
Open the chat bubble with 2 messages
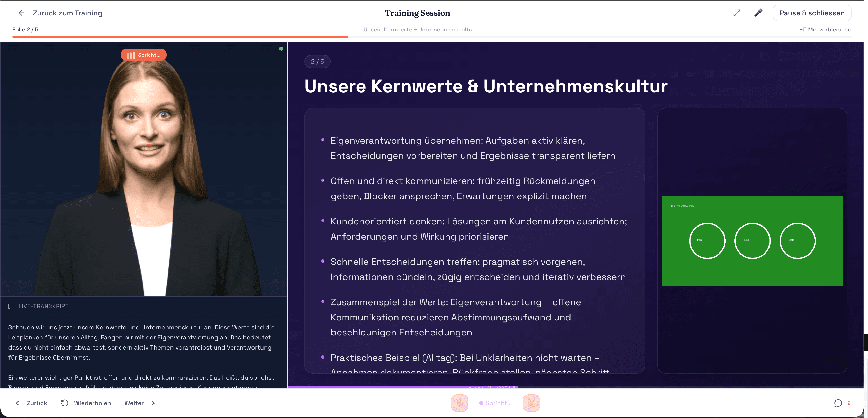tap(838, 403)
